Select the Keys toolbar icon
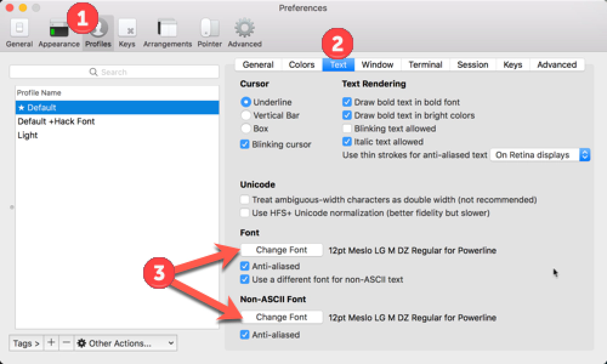607x364 pixels. tap(127, 33)
